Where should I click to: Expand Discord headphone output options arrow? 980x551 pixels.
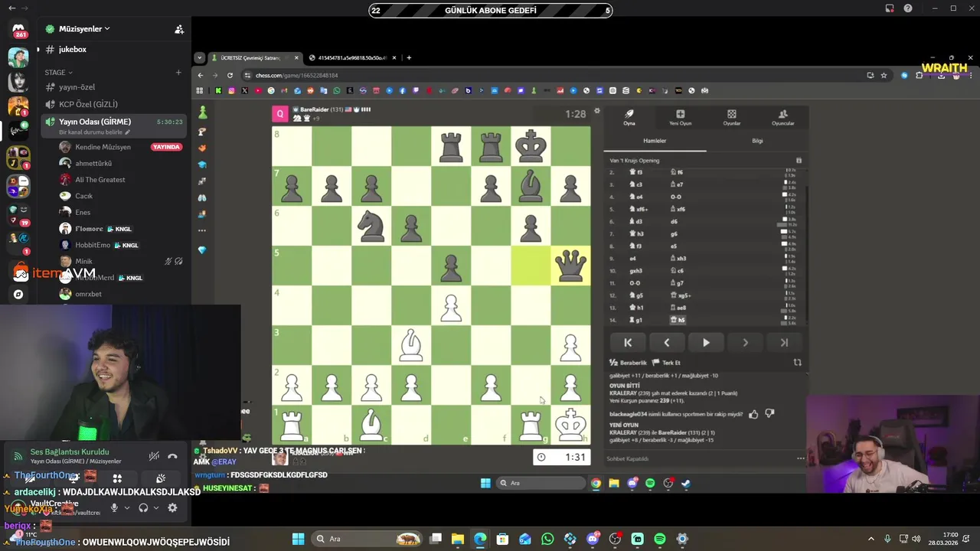tap(155, 507)
